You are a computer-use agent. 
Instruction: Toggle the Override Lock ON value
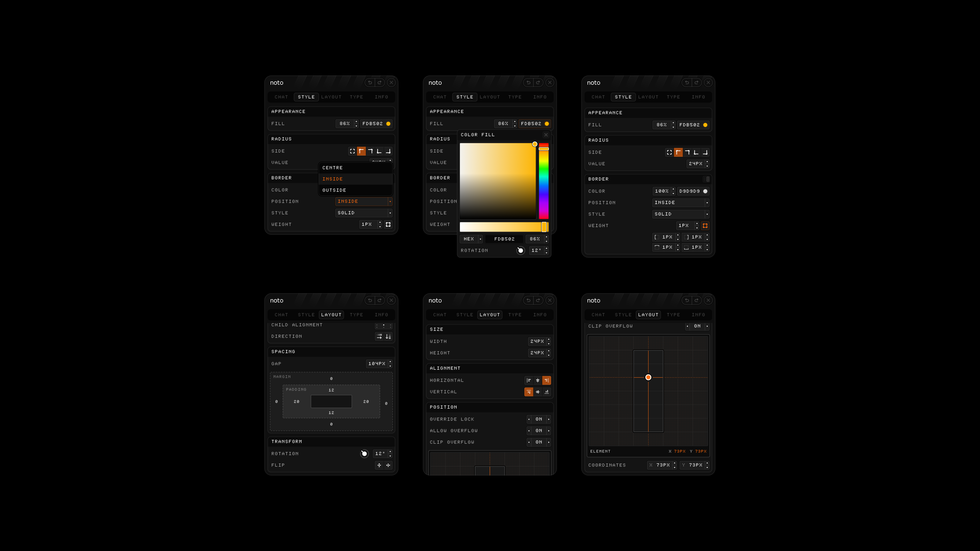(x=539, y=419)
